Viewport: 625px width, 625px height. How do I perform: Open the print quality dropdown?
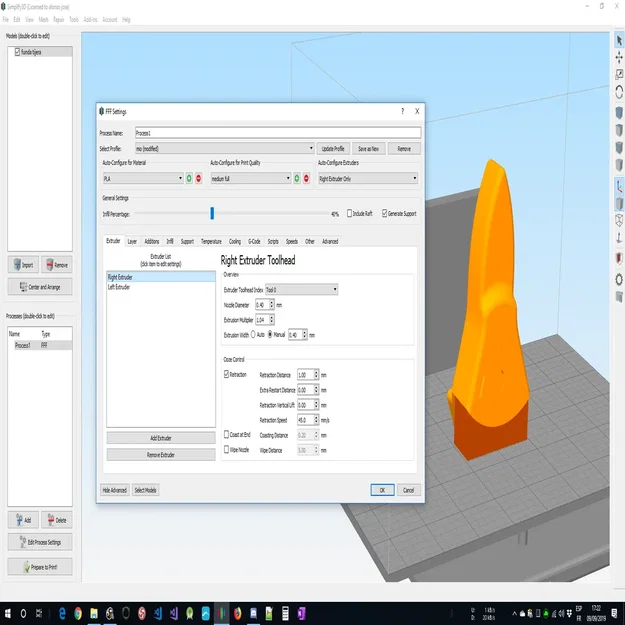251,179
